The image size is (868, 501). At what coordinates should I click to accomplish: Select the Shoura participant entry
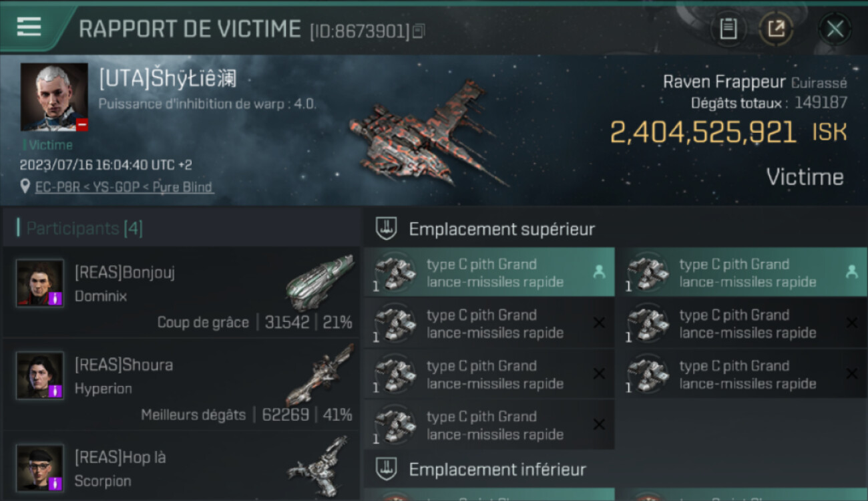coord(181,384)
